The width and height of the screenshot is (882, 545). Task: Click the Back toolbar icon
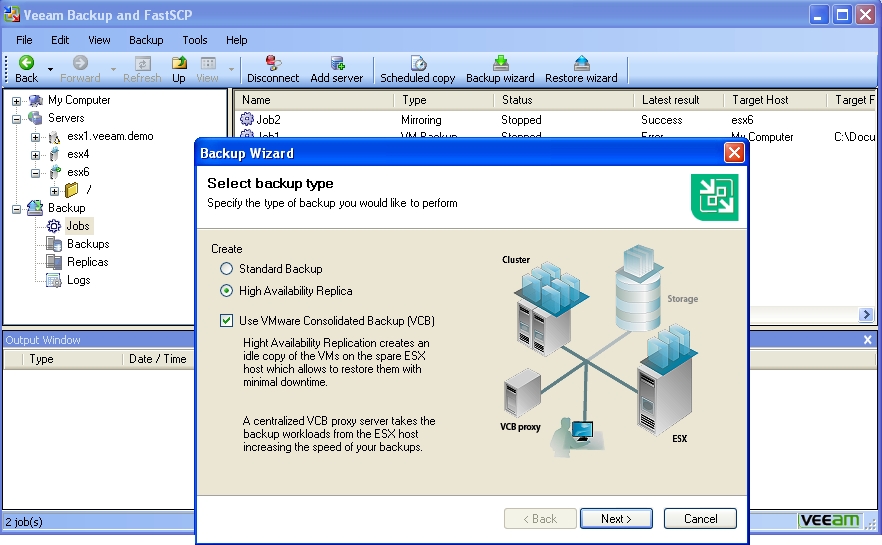tap(26, 63)
